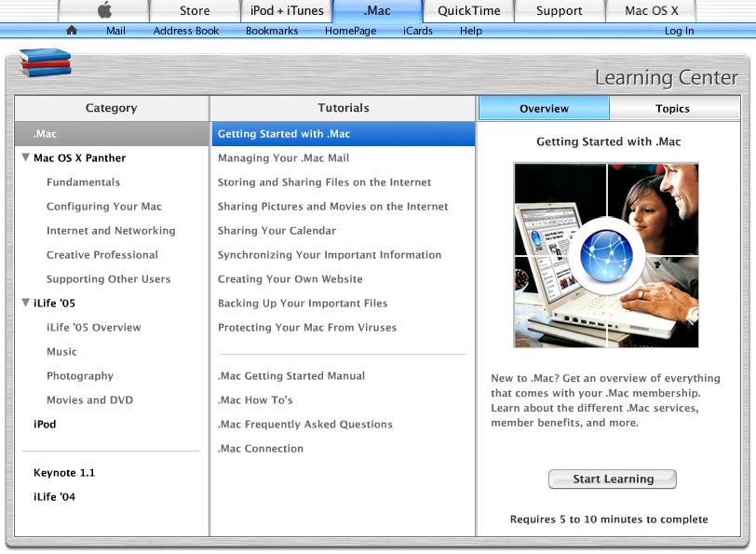Open iCards link

pos(417,31)
